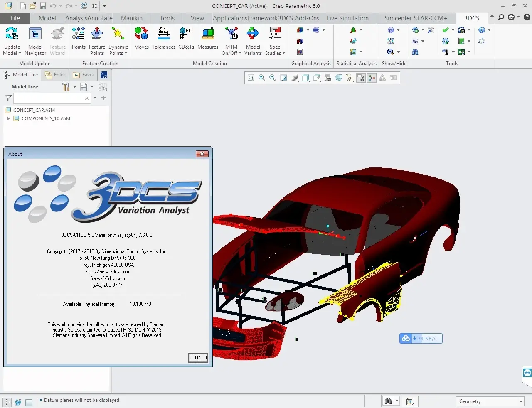Open the MTM On/Off dropdown arrow

[x=240, y=53]
